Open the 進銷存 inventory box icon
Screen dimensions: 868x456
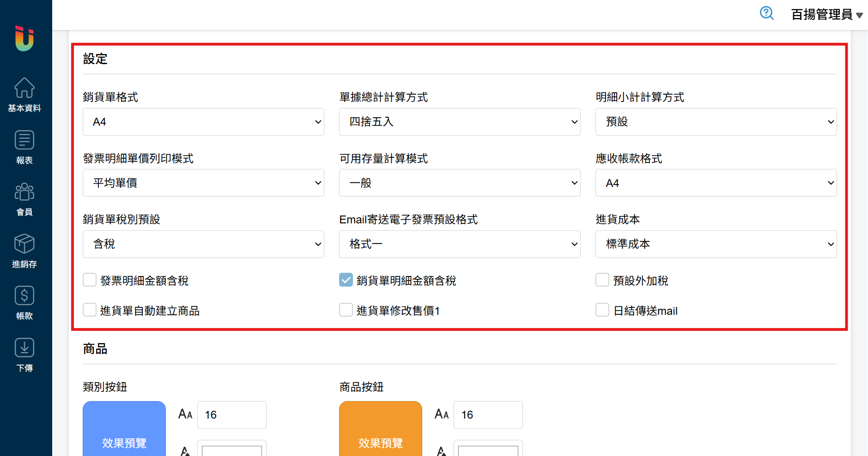[x=24, y=244]
